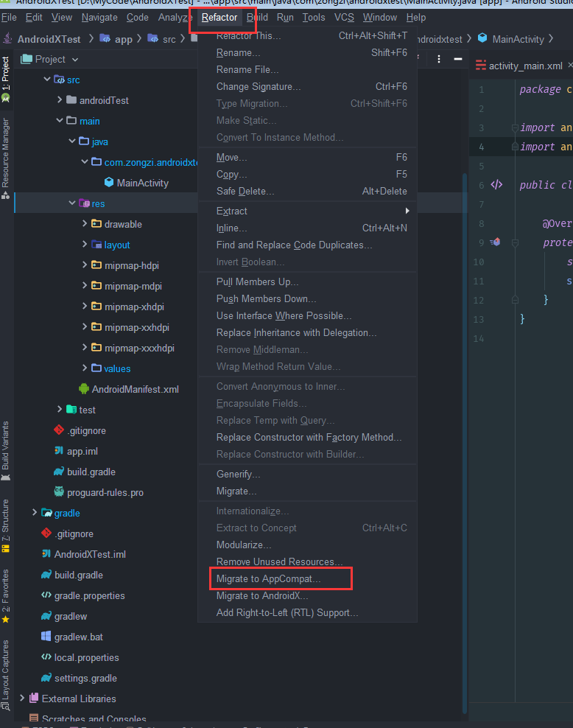This screenshot has height=728, width=573.
Task: Toggle code fold marker on line 9
Action: (515, 242)
